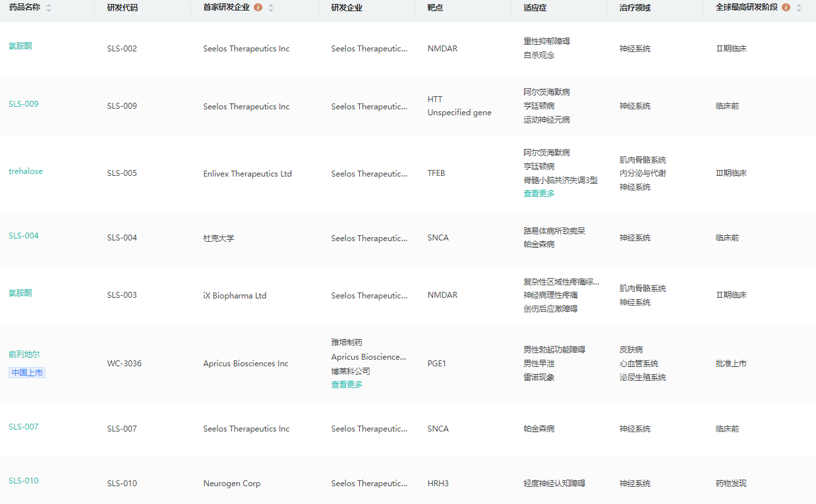This screenshot has width=816, height=504.
Task: Open 氯胺酮 drug link in SLS-003 row
Action: (x=20, y=293)
